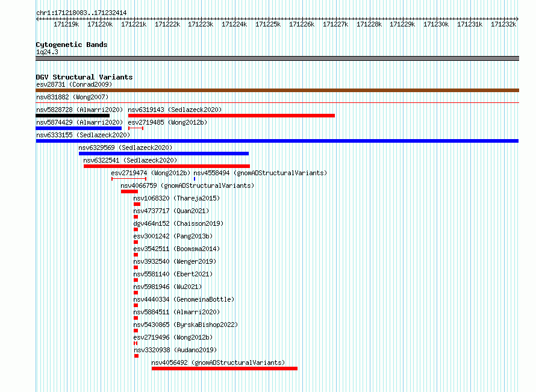Click the esv28731 (Conrad2009) variant label
This screenshot has height=392, width=536.
point(74,84)
